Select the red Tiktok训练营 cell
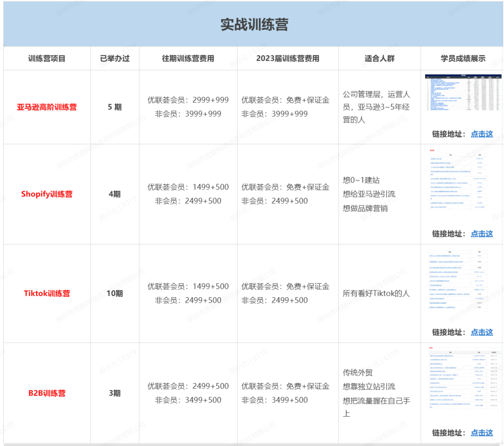This screenshot has width=504, height=446. [47, 293]
